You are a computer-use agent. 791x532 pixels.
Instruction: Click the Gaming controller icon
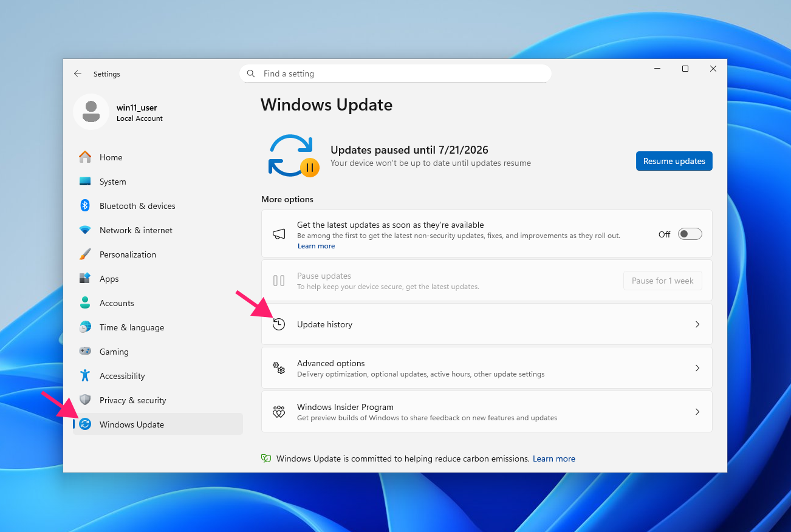85,351
